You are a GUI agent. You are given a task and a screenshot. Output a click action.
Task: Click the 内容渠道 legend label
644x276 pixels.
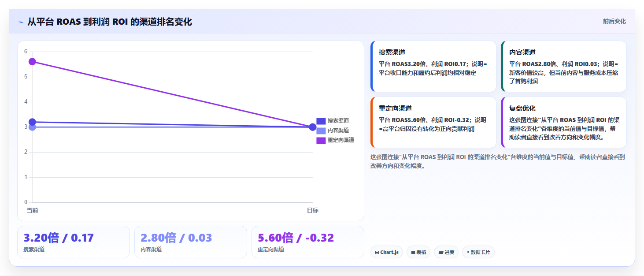pyautogui.click(x=338, y=131)
